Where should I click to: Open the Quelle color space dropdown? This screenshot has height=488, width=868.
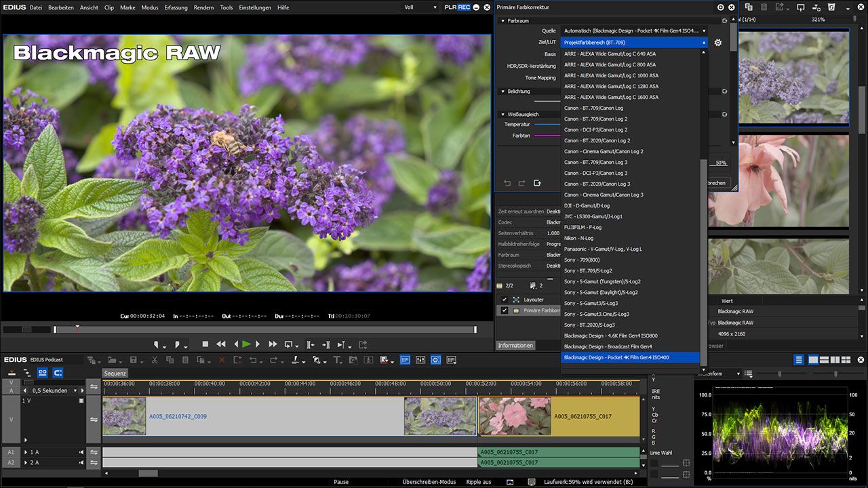(x=634, y=31)
